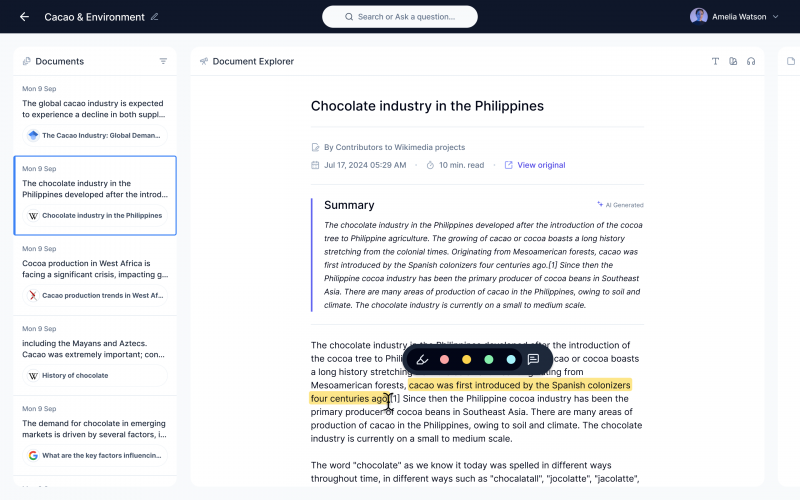The image size is (800, 500).
Task: Click History of chocolate source chip
Action: (x=95, y=376)
